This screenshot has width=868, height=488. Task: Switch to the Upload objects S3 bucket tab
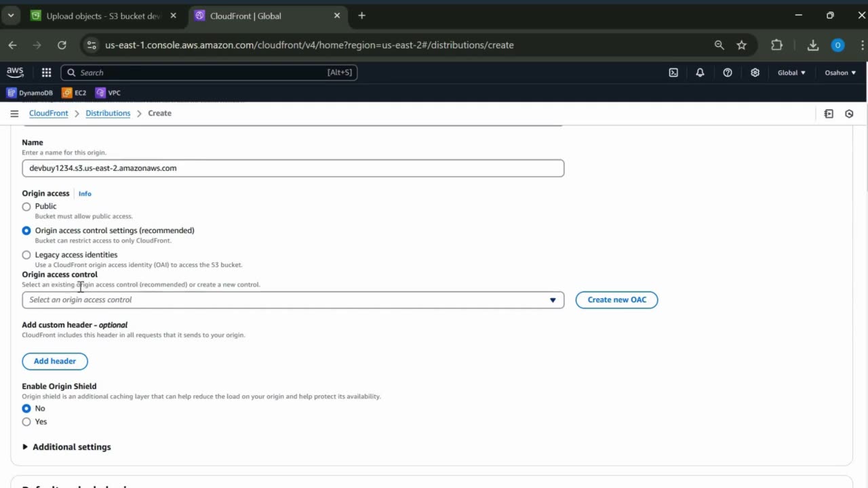pos(103,16)
